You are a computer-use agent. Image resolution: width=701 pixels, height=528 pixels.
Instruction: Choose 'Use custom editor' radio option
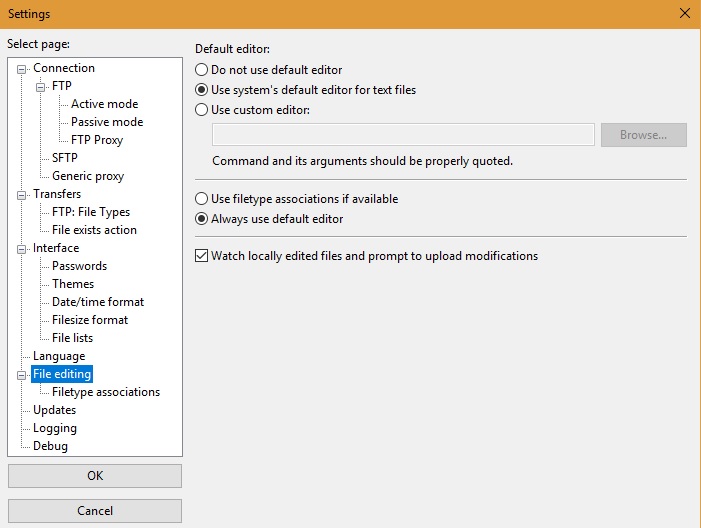click(x=252, y=110)
